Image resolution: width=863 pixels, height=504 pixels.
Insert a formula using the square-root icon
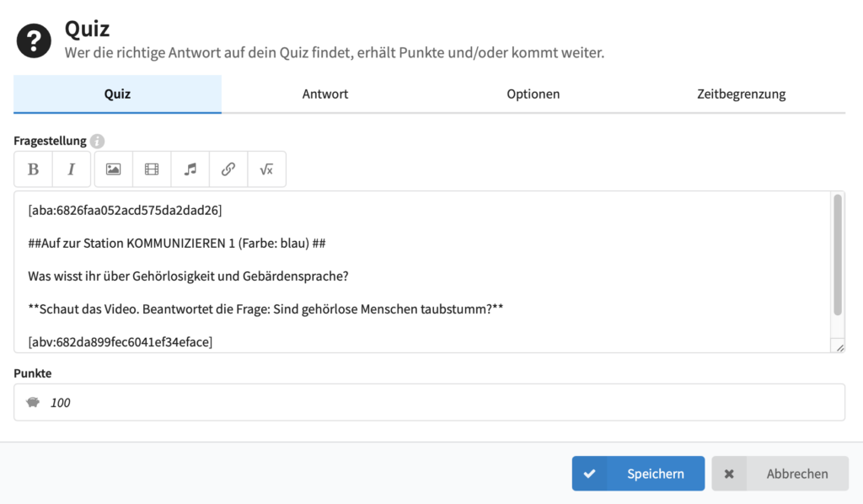click(x=266, y=169)
